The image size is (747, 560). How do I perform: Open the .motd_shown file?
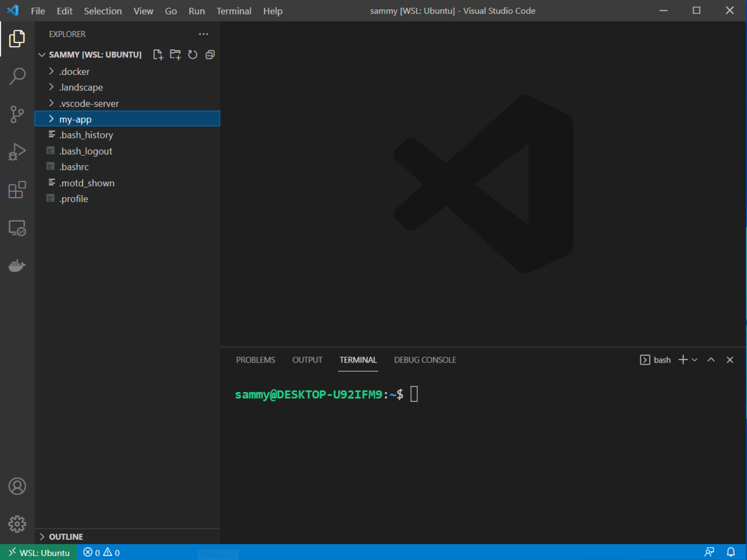point(127,183)
